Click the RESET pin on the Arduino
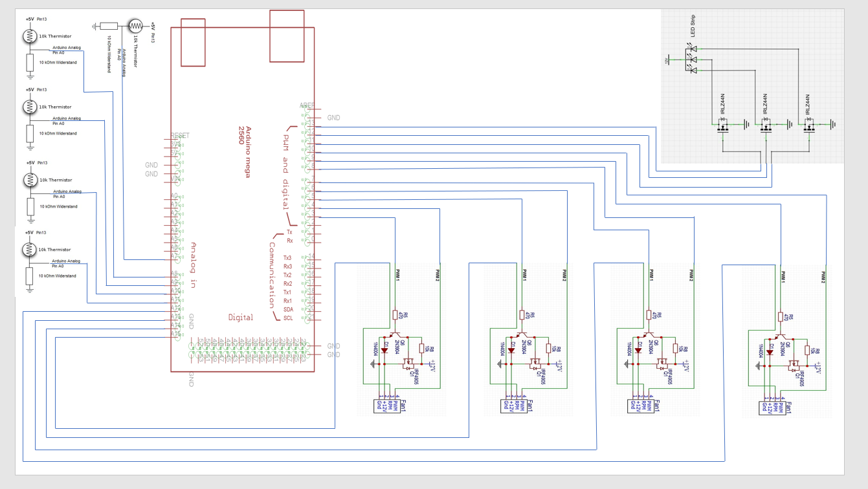868x489 pixels. tap(179, 136)
